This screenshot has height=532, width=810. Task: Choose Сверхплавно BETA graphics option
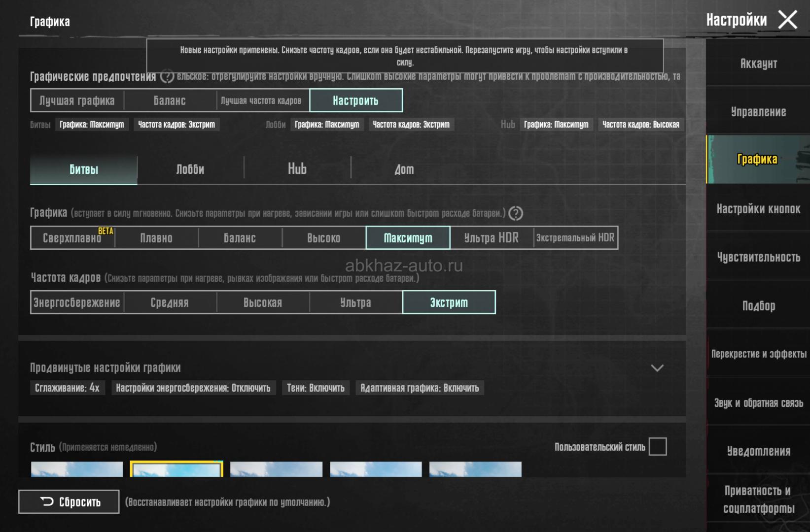click(72, 238)
